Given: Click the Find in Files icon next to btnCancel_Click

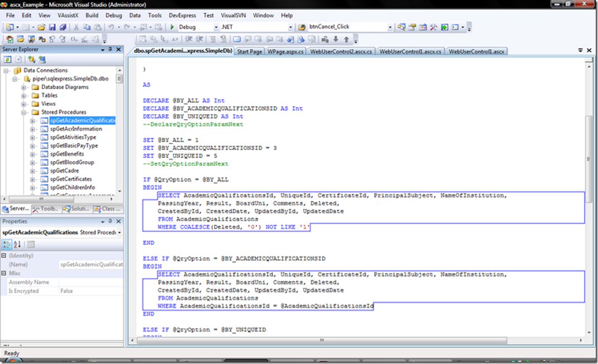Looking at the screenshot, I should coord(302,27).
